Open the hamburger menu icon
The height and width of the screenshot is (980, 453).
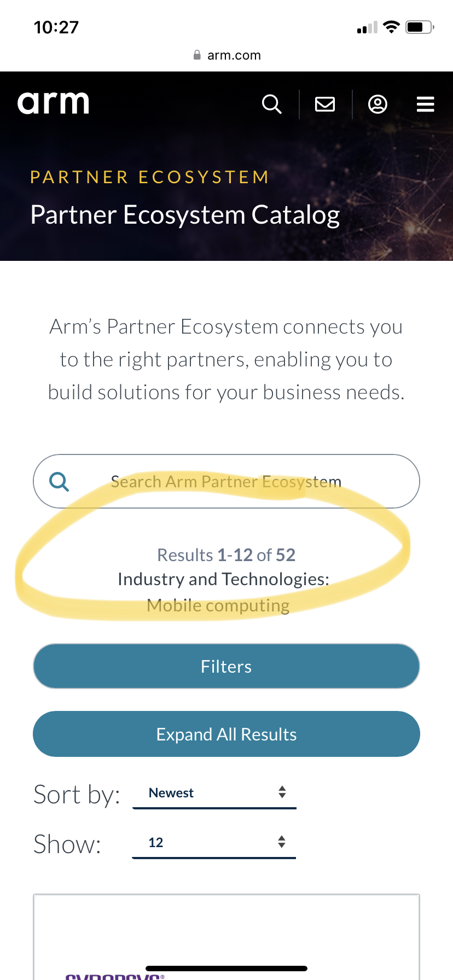425,104
